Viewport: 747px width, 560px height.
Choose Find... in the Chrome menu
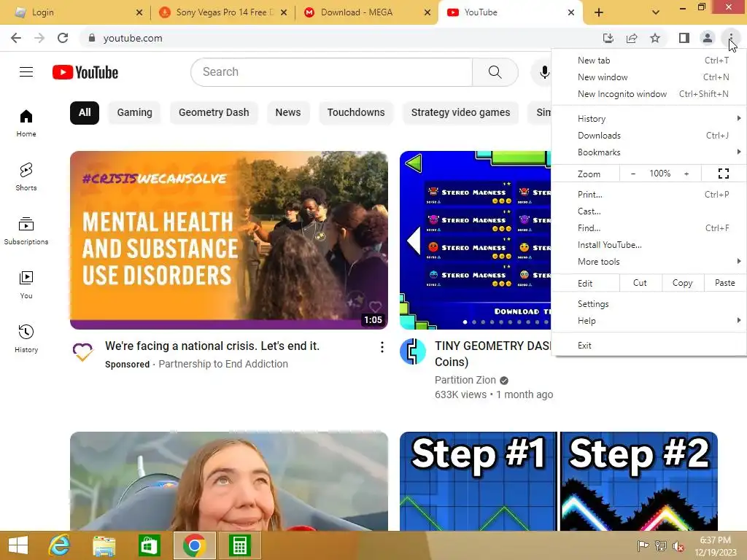pyautogui.click(x=649, y=228)
